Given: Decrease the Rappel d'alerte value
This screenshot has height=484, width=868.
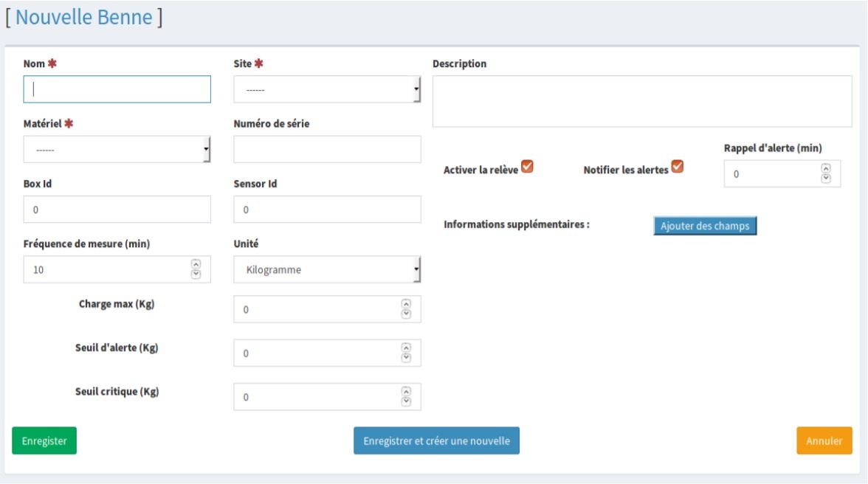Looking at the screenshot, I should (x=826, y=178).
